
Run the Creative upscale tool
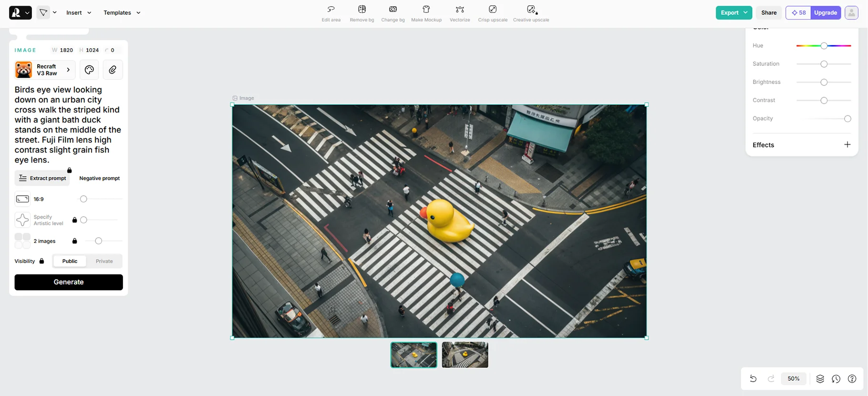click(x=531, y=13)
